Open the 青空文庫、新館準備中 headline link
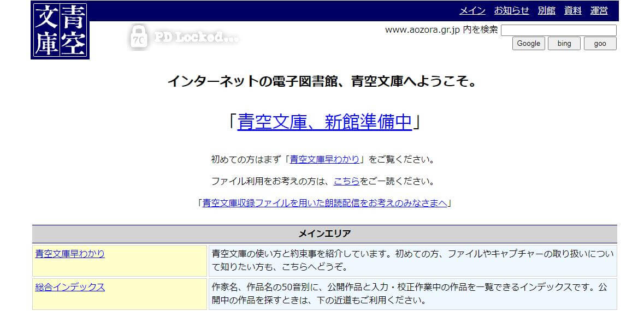 [x=324, y=122]
